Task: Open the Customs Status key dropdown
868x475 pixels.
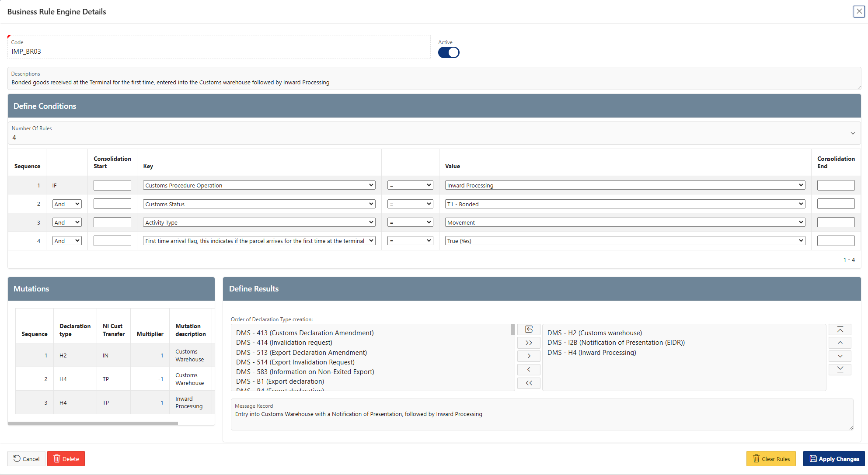Action: [259, 204]
